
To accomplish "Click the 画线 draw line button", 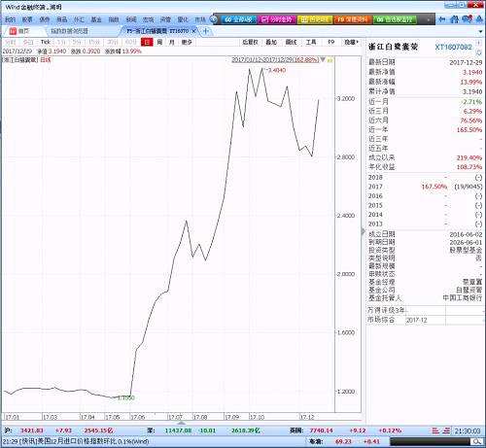I will tap(291, 42).
